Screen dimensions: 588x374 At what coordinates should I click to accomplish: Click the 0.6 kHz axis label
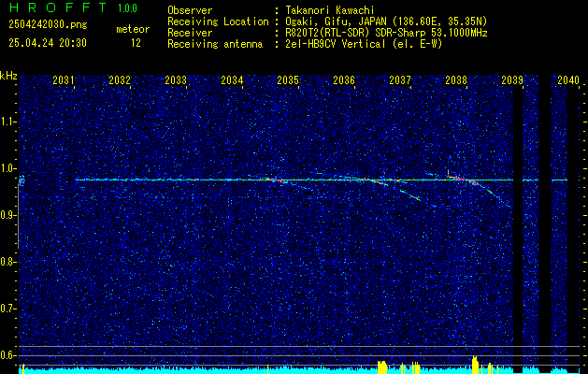pos(8,355)
